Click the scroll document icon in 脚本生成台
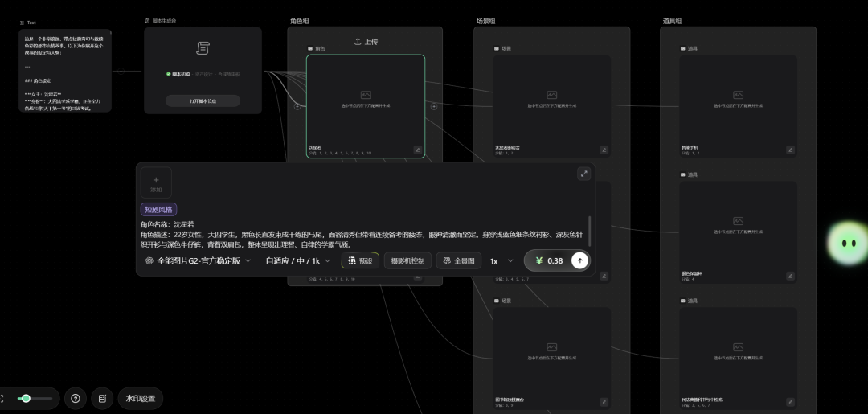This screenshot has height=414, width=868. [x=203, y=48]
